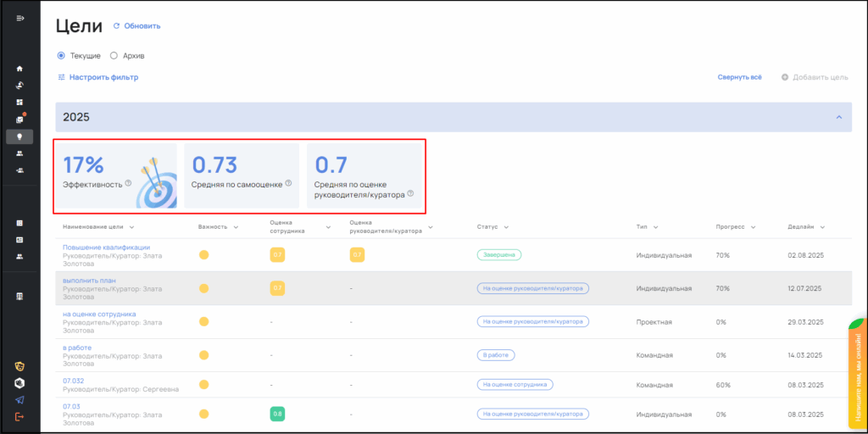Click the lightbulb Goals sidebar icon
868x434 pixels.
19,136
